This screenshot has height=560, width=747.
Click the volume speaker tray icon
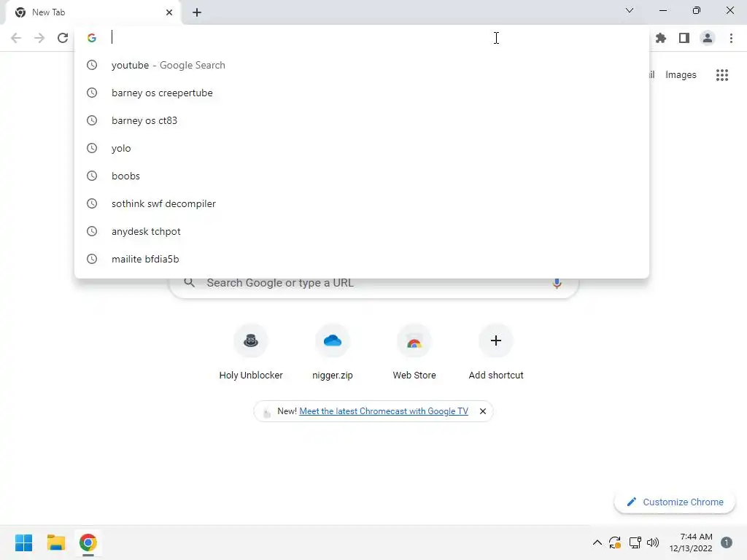pos(653,542)
